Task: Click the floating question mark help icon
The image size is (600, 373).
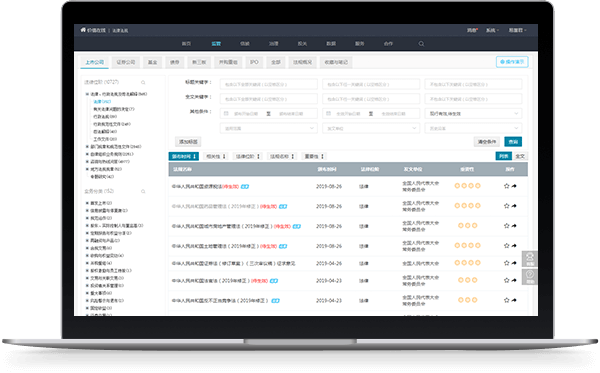Action: click(530, 276)
